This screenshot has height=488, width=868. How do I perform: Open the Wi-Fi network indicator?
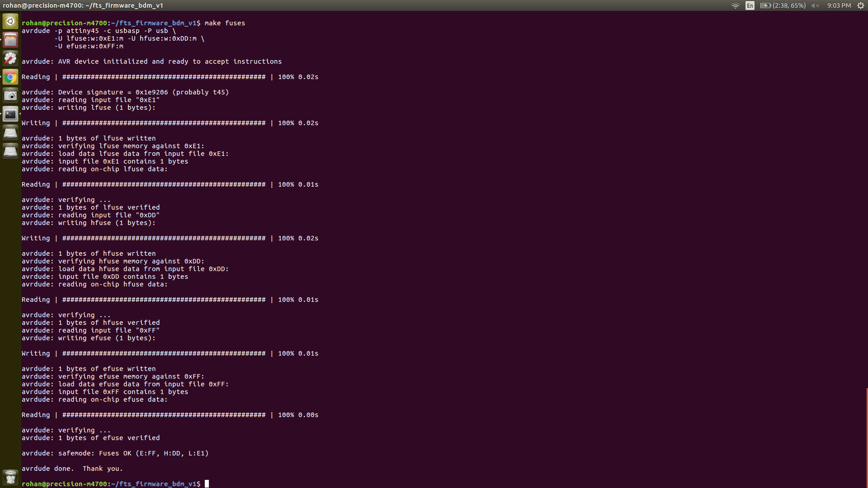(x=736, y=5)
